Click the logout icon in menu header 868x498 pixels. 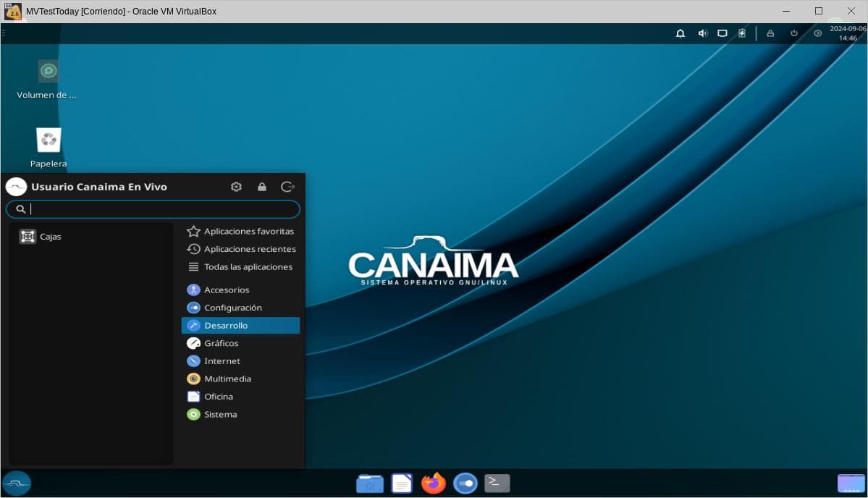click(288, 187)
